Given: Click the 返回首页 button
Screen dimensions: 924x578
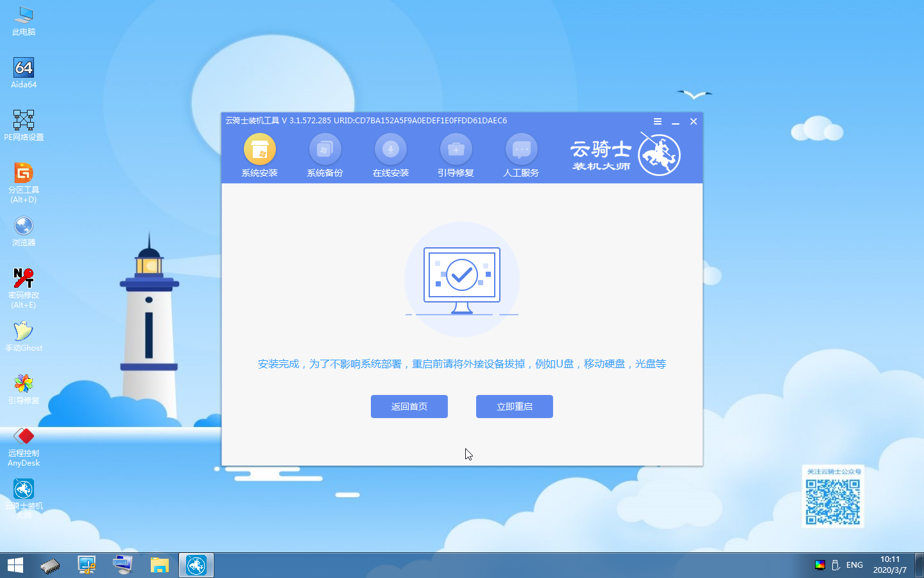Looking at the screenshot, I should [x=409, y=407].
